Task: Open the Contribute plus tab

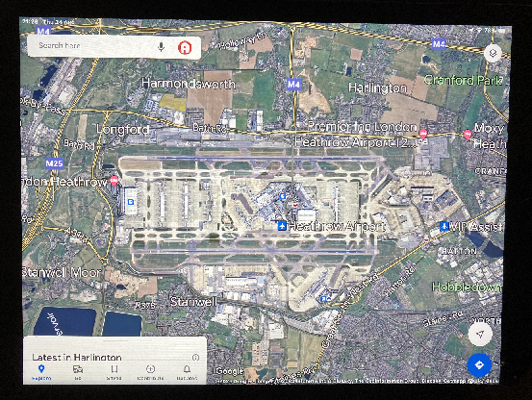Action: pyautogui.click(x=150, y=372)
